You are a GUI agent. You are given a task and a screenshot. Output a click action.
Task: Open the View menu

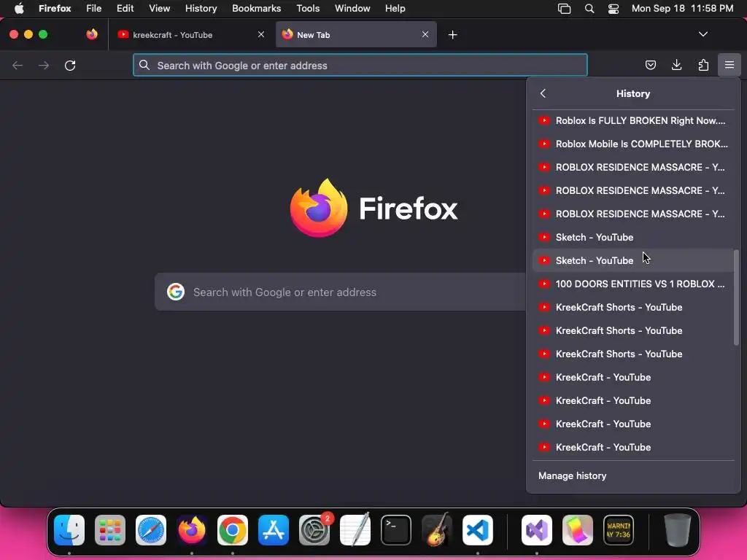(x=159, y=9)
